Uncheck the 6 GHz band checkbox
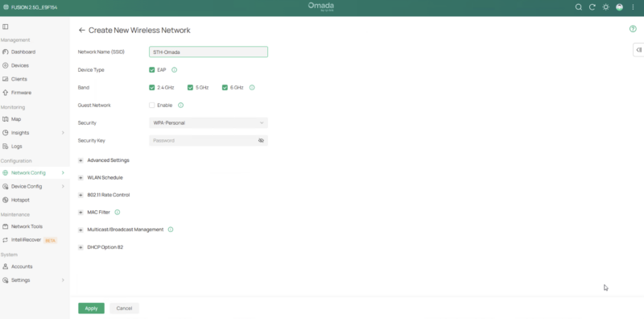 coord(225,88)
